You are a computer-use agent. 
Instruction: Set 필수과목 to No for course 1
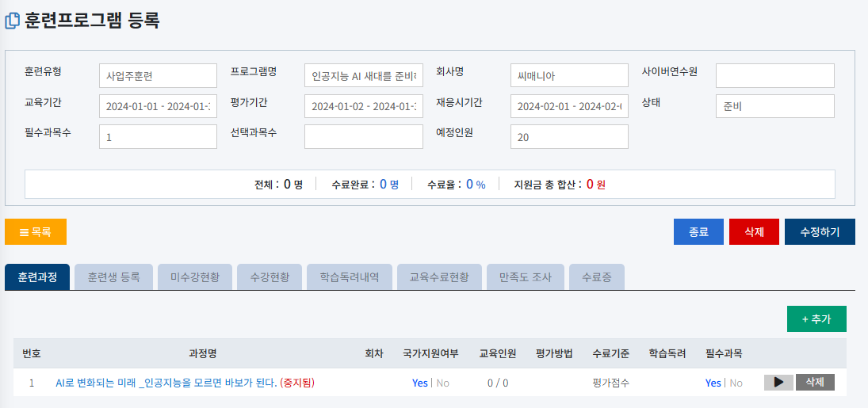(x=736, y=383)
